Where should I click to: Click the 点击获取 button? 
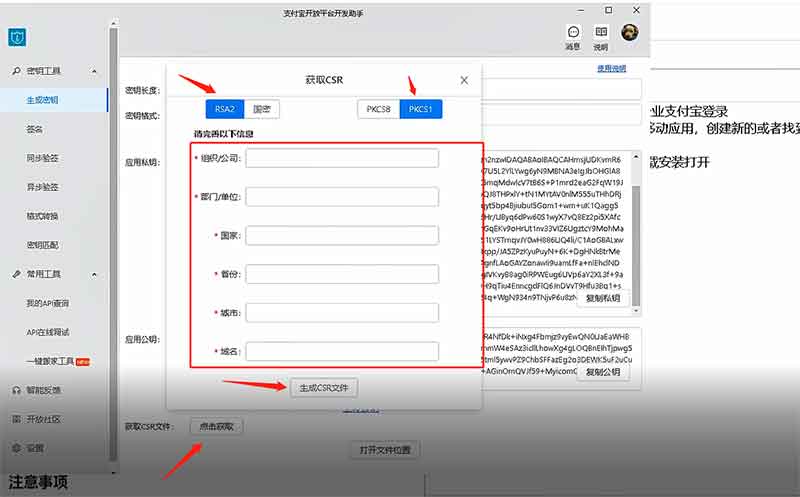217,427
